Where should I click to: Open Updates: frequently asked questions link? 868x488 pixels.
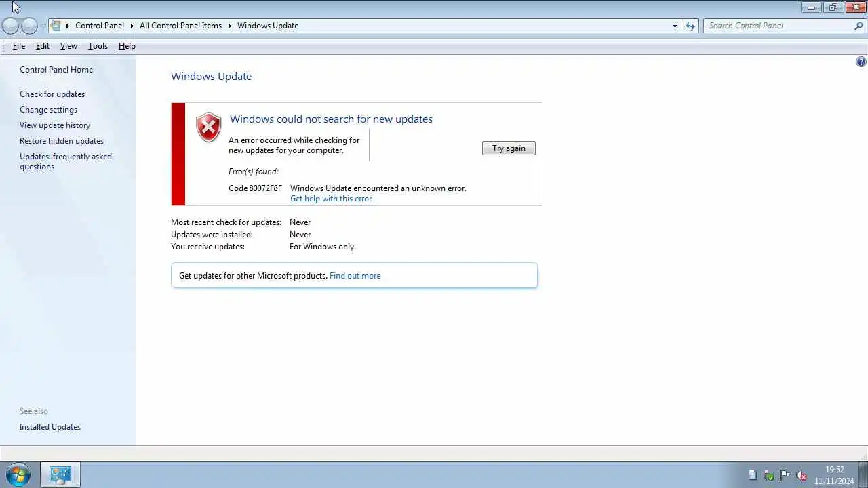pos(66,161)
